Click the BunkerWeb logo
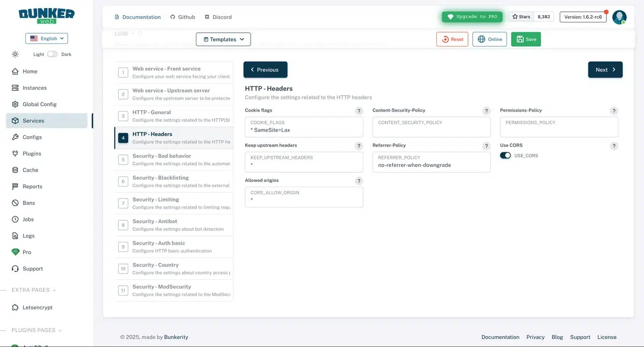This screenshot has height=347, width=644. [x=47, y=16]
